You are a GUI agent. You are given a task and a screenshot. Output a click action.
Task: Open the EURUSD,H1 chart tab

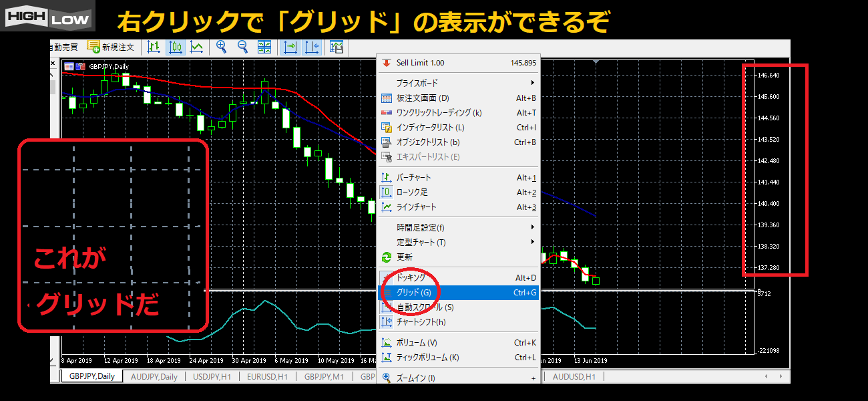[x=267, y=376]
